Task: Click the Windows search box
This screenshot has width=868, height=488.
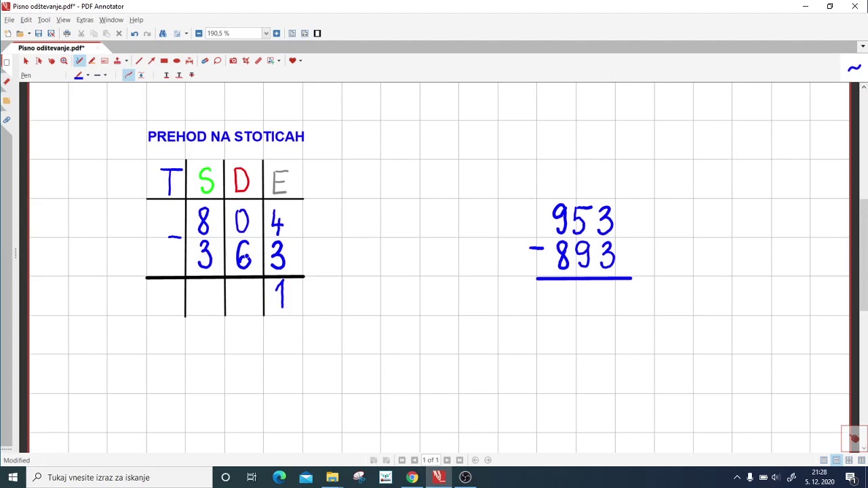Action: pos(119,477)
